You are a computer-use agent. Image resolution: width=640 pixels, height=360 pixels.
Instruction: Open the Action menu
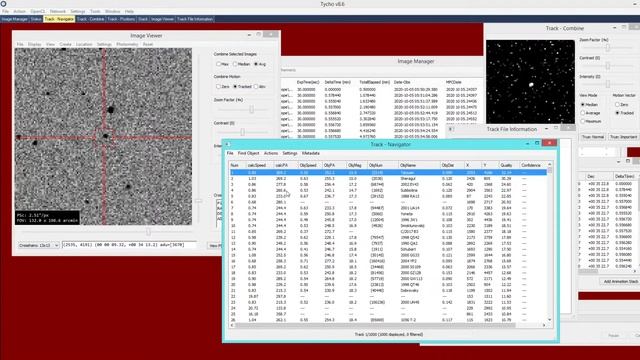[19, 11]
